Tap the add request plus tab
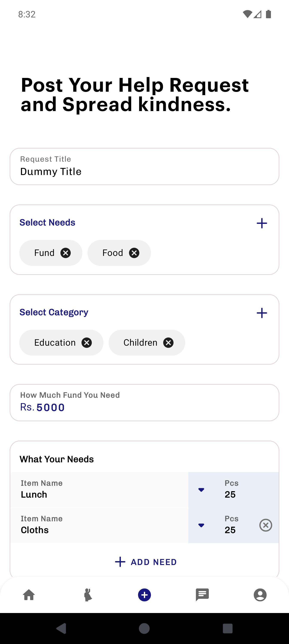The height and width of the screenshot is (644, 289). pyautogui.click(x=144, y=595)
